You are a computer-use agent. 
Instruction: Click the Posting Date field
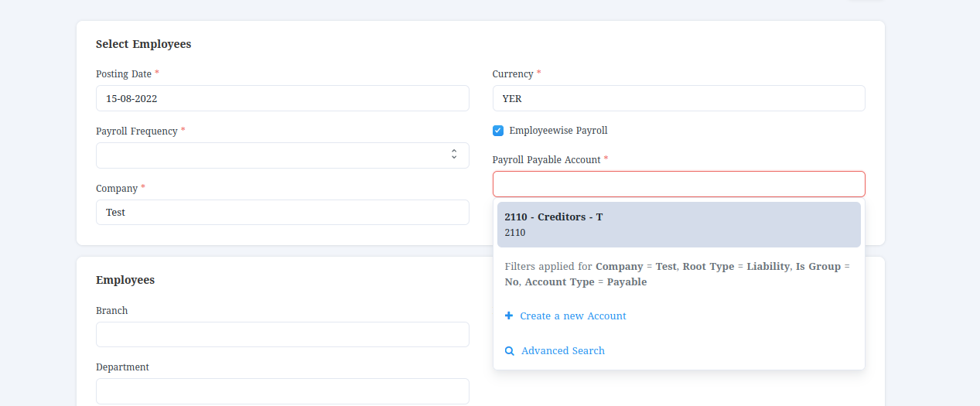pos(282,98)
